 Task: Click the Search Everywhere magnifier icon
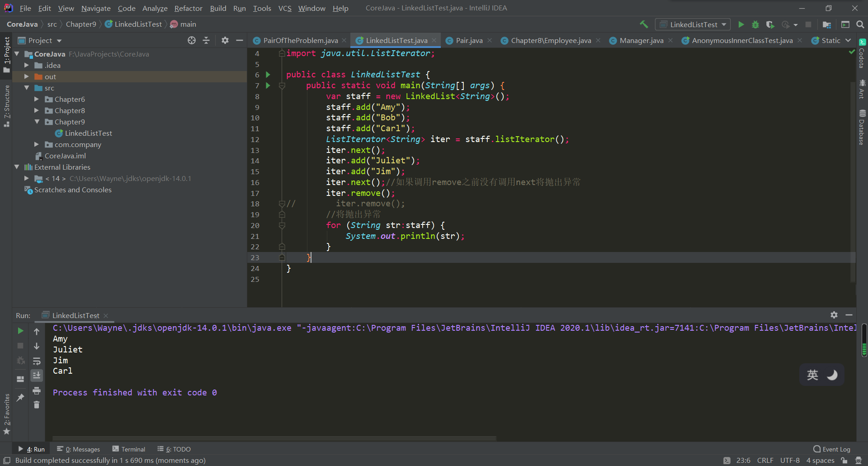pyautogui.click(x=860, y=24)
